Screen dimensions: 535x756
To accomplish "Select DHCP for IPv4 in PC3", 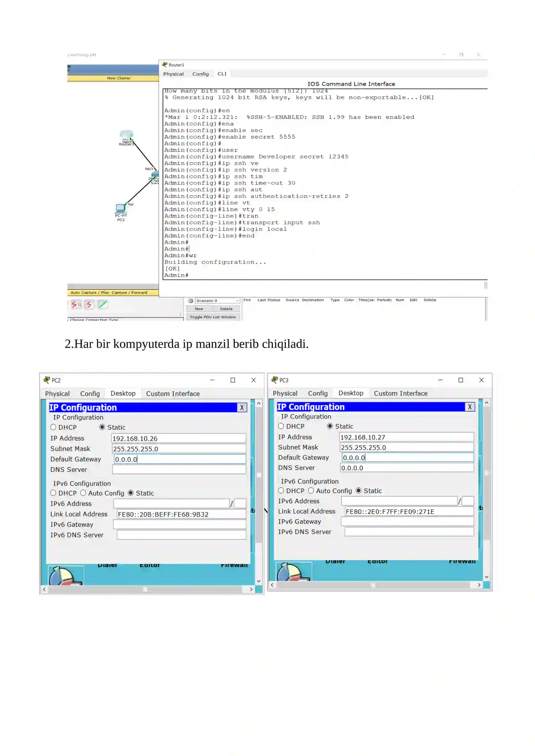I will point(281,426).
